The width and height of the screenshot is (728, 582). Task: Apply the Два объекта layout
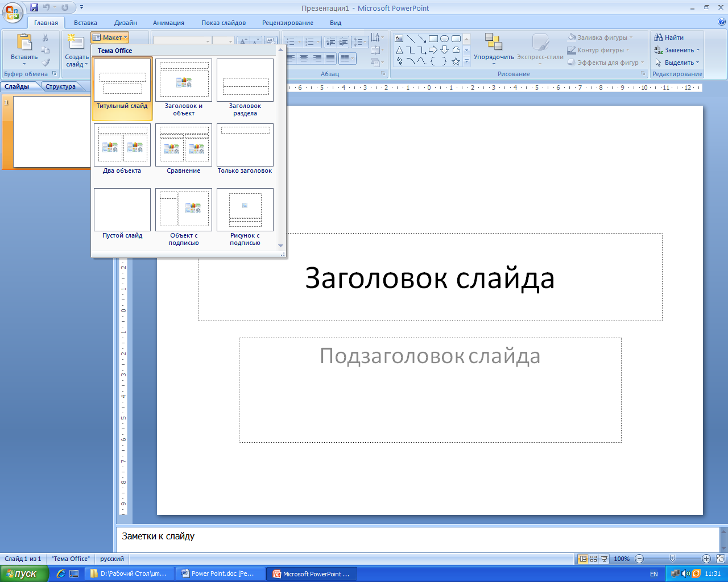click(122, 149)
